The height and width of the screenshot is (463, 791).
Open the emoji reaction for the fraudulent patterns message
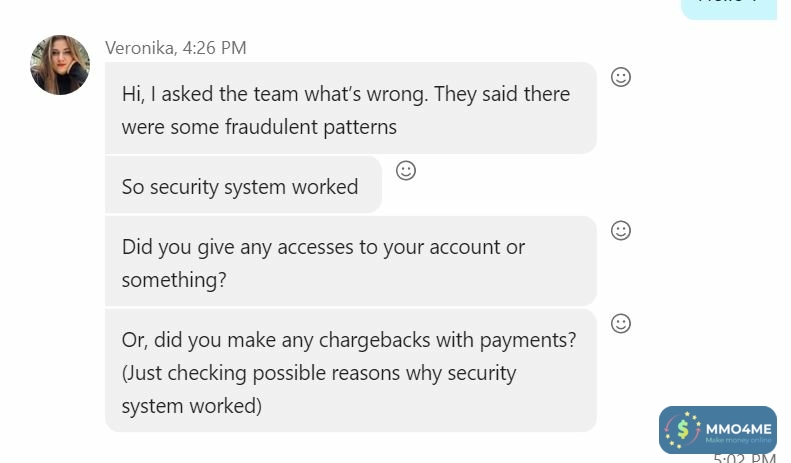coord(620,77)
